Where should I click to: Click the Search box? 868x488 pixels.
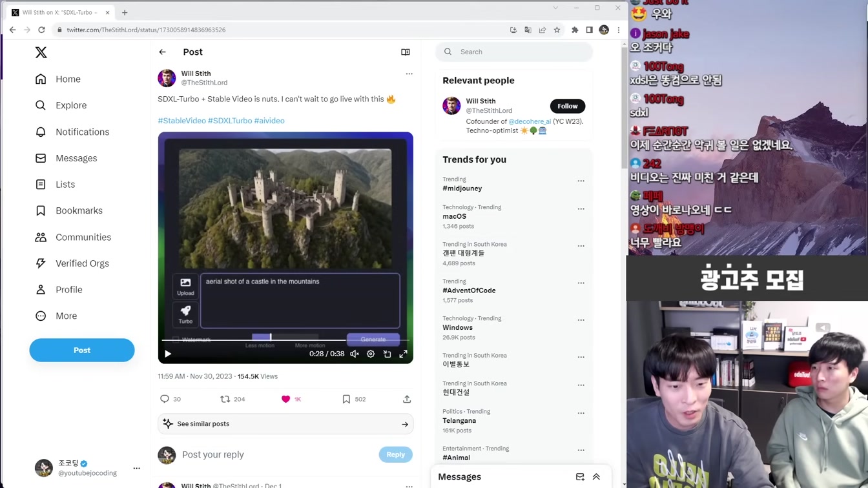click(514, 52)
